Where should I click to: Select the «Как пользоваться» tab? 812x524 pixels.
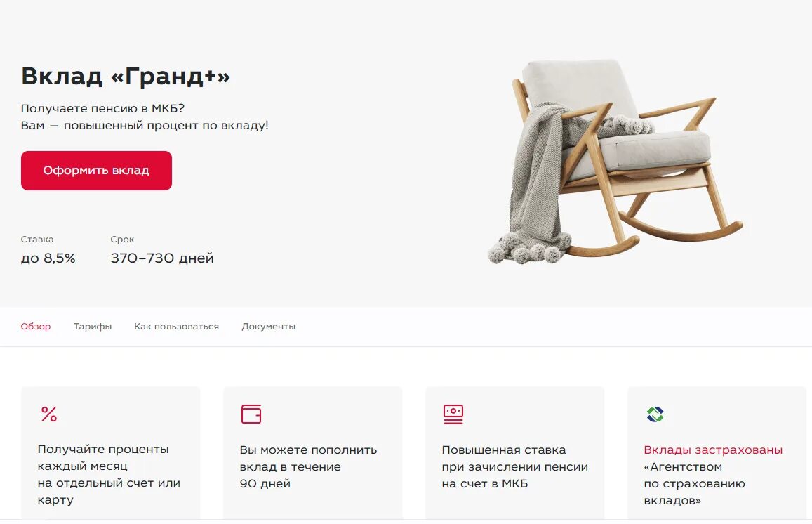coord(177,327)
